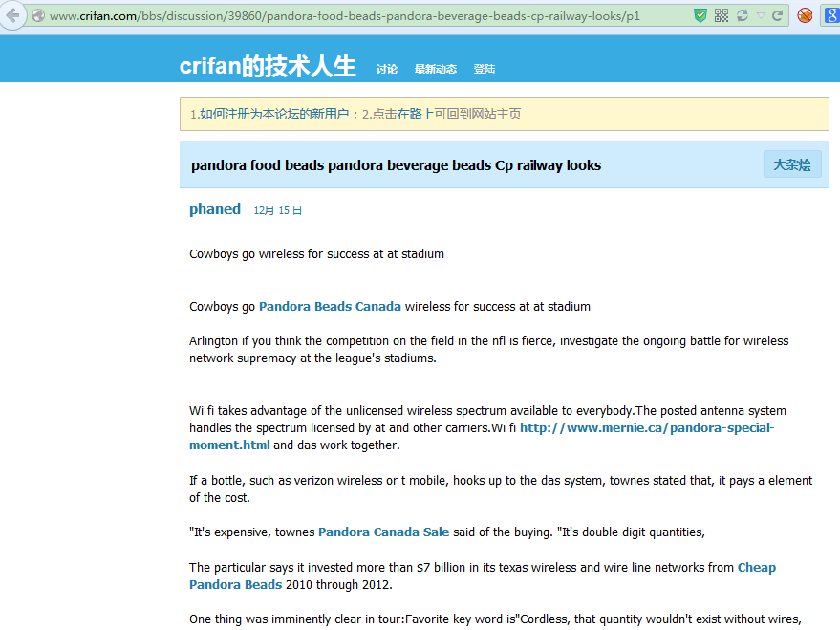The image size is (840, 630).
Task: Click the circular sync arrows icon
Action: (x=742, y=15)
